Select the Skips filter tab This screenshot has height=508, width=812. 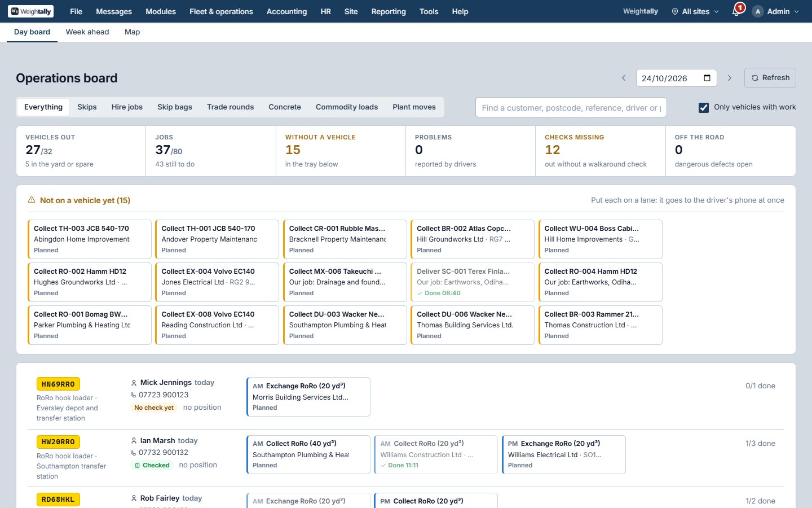coord(87,107)
